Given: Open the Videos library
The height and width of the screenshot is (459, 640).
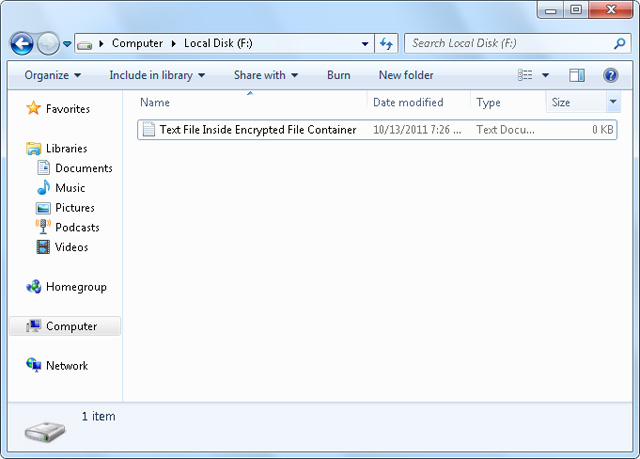Looking at the screenshot, I should tap(71, 247).
